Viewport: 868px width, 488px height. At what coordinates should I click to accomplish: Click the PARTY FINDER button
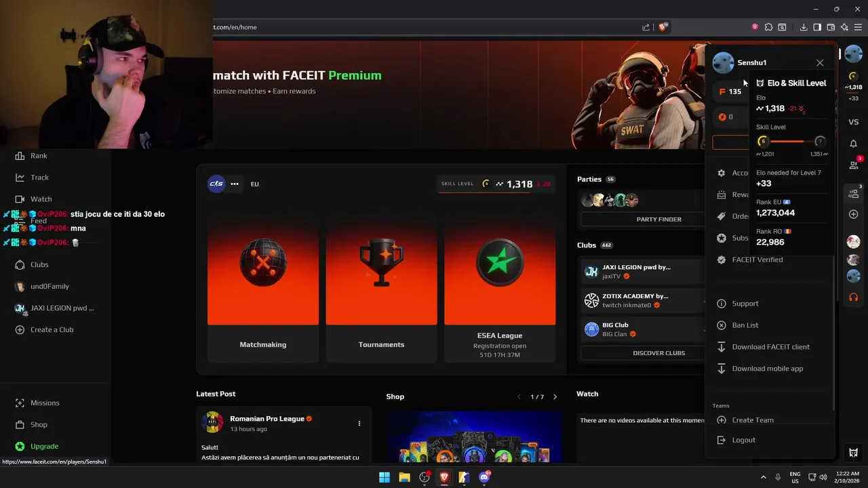click(658, 219)
